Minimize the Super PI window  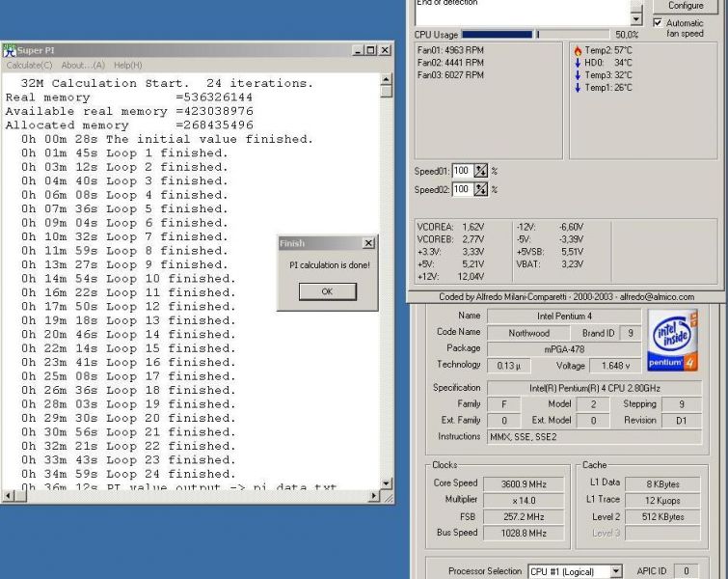(x=358, y=50)
